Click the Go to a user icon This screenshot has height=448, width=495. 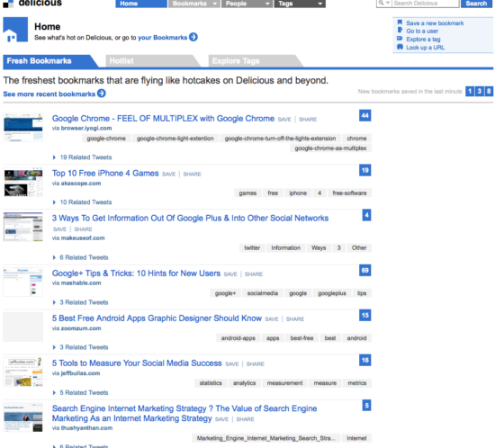point(400,31)
